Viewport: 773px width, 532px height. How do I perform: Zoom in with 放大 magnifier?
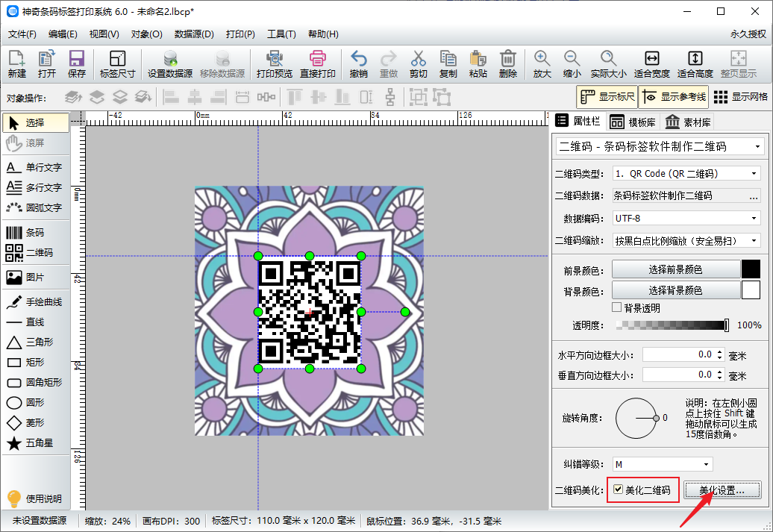click(x=542, y=64)
